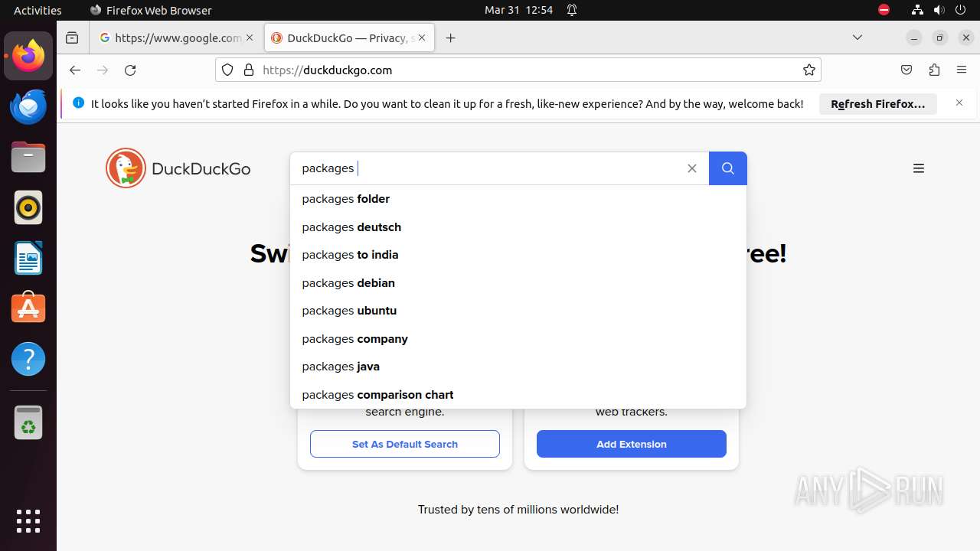
Task: Close the DuckDuckGo tab
Action: (x=422, y=37)
